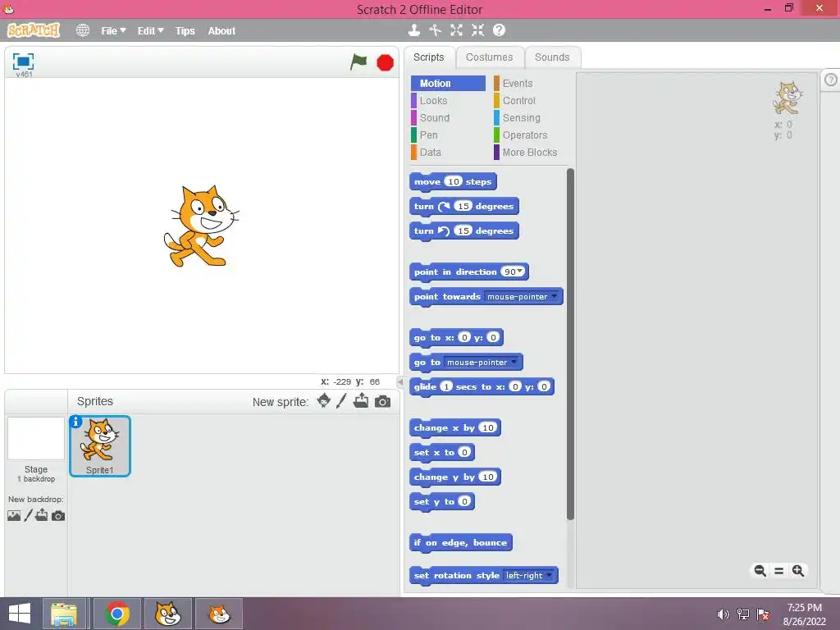Screen dimensions: 840x630
Task: Open point towards mouse-pointer dropdown
Action: pos(554,296)
